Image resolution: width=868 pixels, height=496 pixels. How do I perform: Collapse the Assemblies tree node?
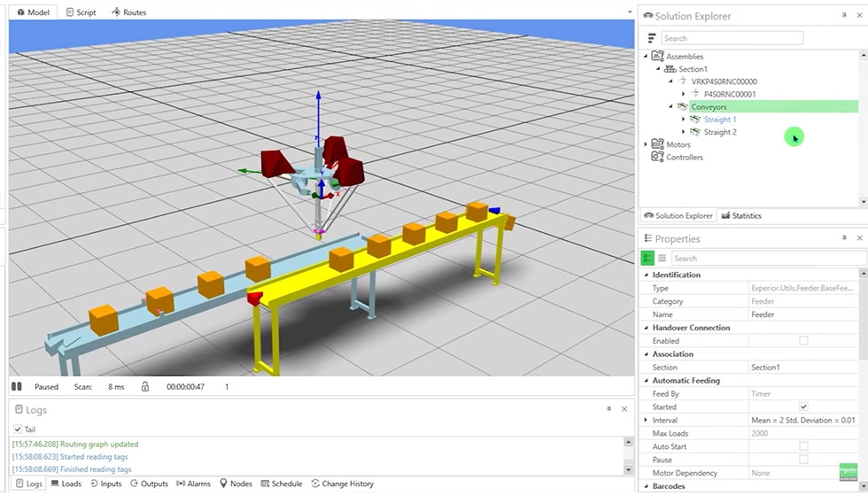point(646,56)
